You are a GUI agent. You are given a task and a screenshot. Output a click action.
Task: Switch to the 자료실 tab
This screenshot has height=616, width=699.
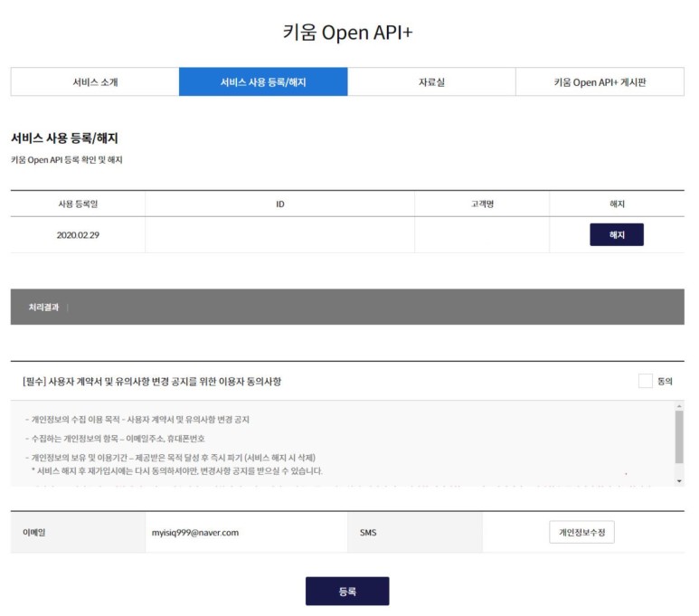(x=431, y=81)
